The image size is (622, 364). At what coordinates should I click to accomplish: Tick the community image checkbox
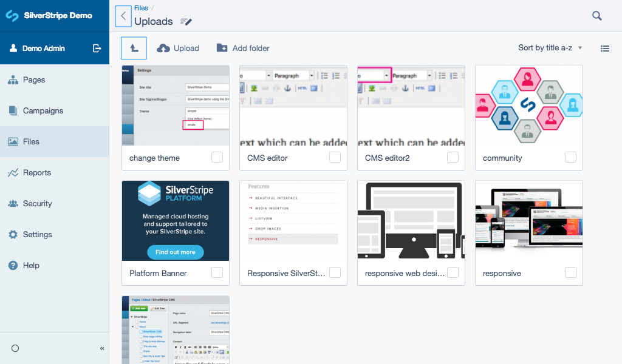click(x=570, y=158)
